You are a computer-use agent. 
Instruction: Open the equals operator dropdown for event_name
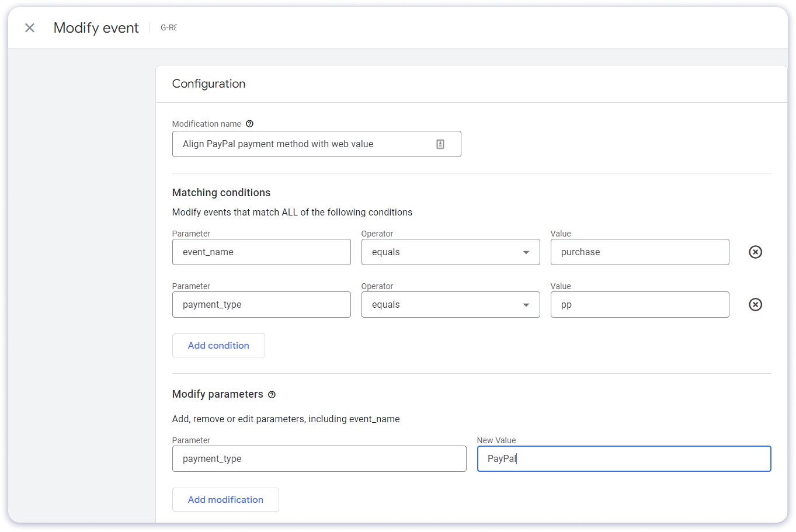(450, 252)
